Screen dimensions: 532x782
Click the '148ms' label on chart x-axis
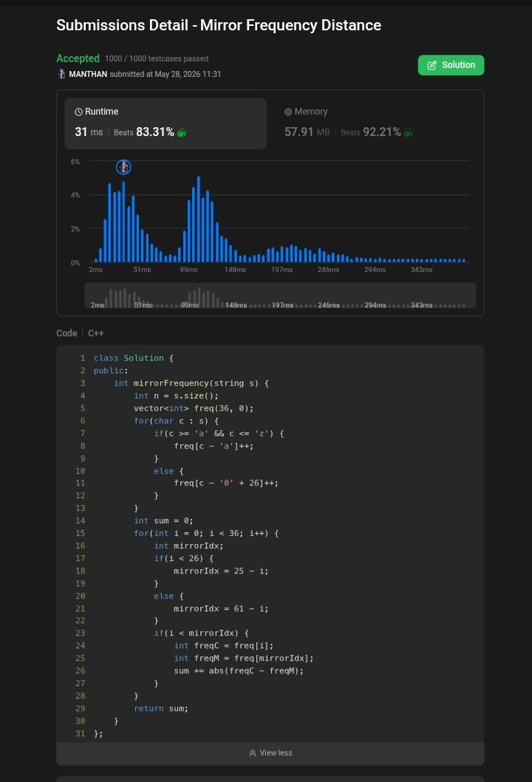pyautogui.click(x=235, y=269)
